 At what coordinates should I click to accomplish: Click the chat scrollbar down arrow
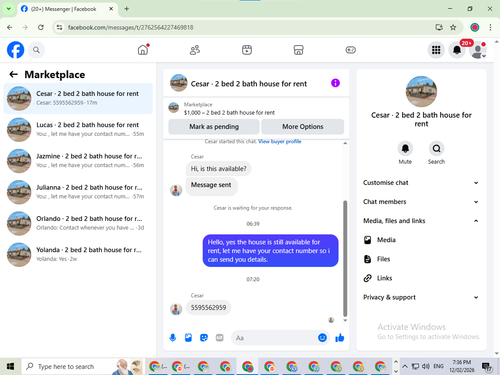pyautogui.click(x=345, y=320)
